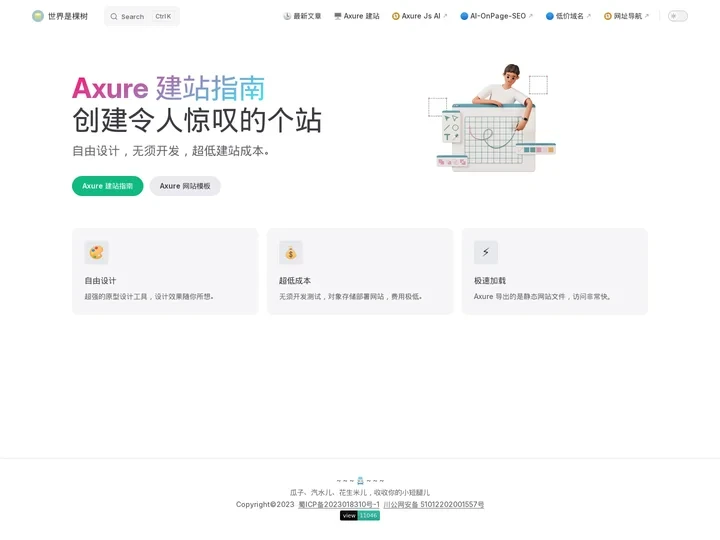Open the 网址导航 menu link
This screenshot has width=720, height=540.
(626, 16)
